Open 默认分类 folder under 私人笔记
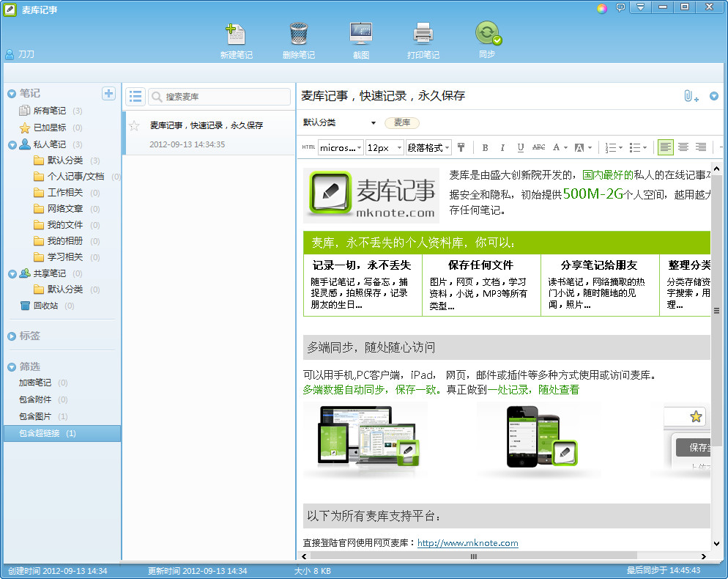The height and width of the screenshot is (579, 728). 66,161
